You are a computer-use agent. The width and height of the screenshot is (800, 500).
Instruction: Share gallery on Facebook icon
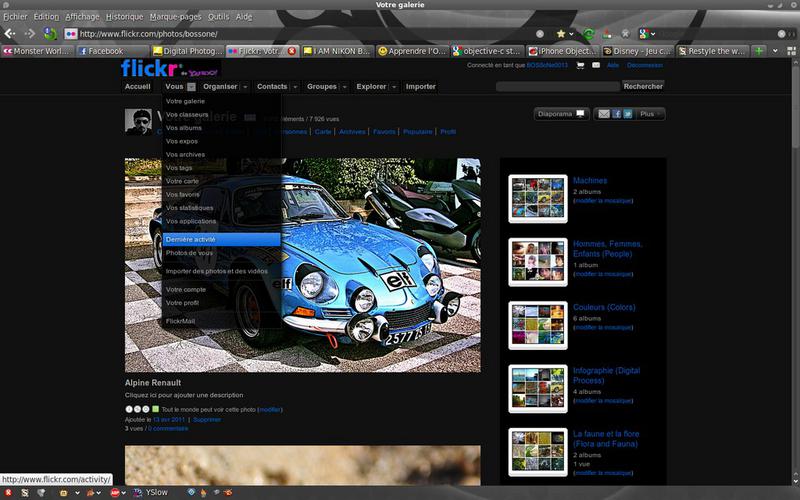click(617, 114)
